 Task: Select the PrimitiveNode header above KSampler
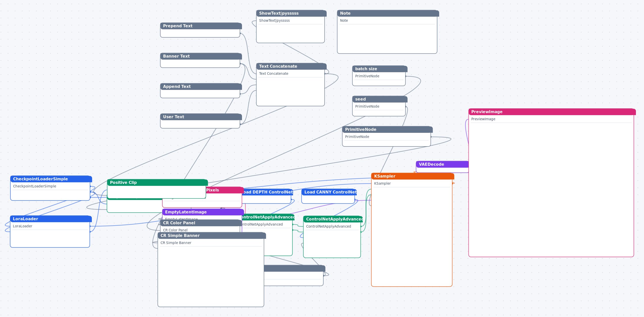[387, 130]
